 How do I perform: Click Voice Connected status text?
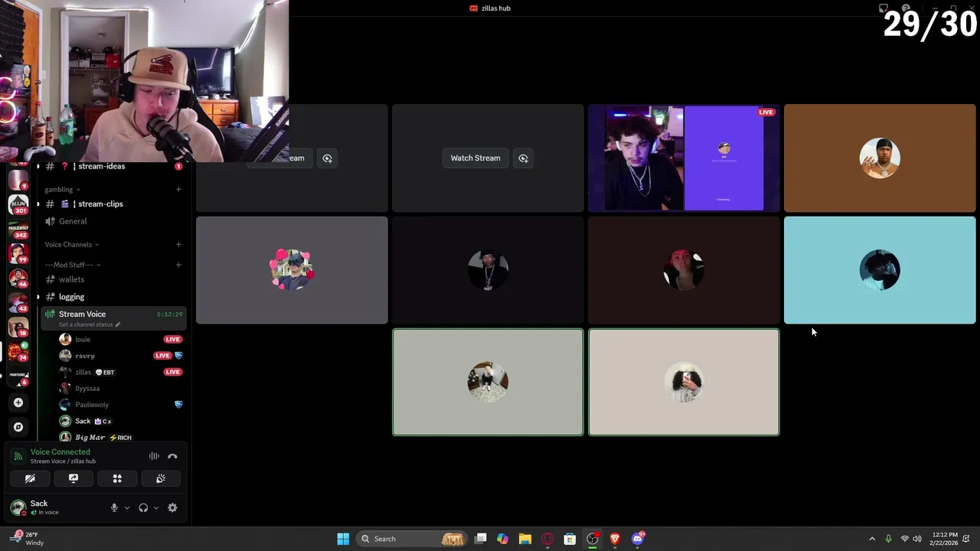[x=60, y=452]
